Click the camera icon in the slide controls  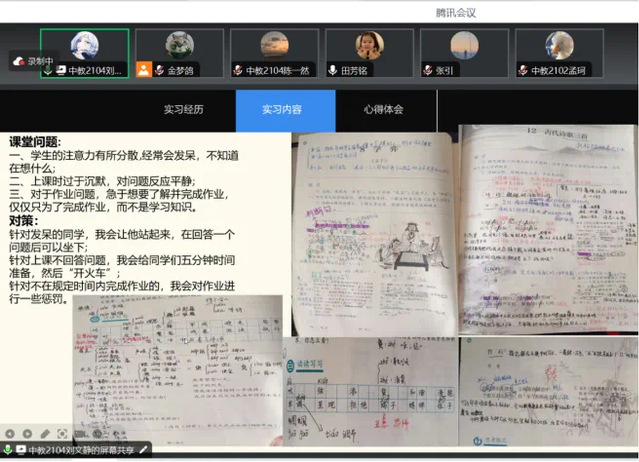click(80, 433)
